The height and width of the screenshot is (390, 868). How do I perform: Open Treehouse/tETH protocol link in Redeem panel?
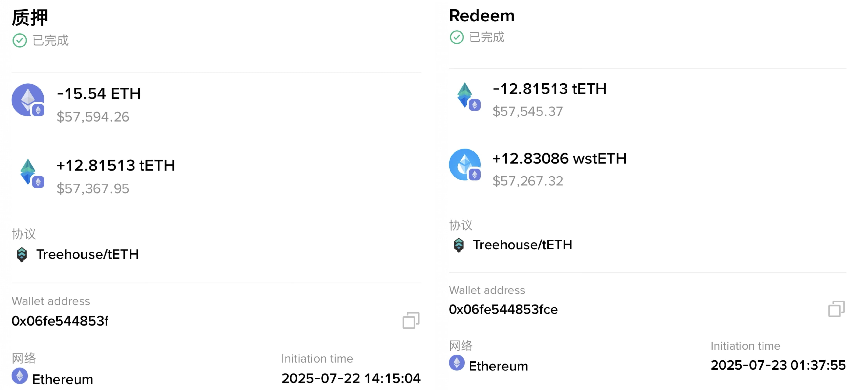522,245
